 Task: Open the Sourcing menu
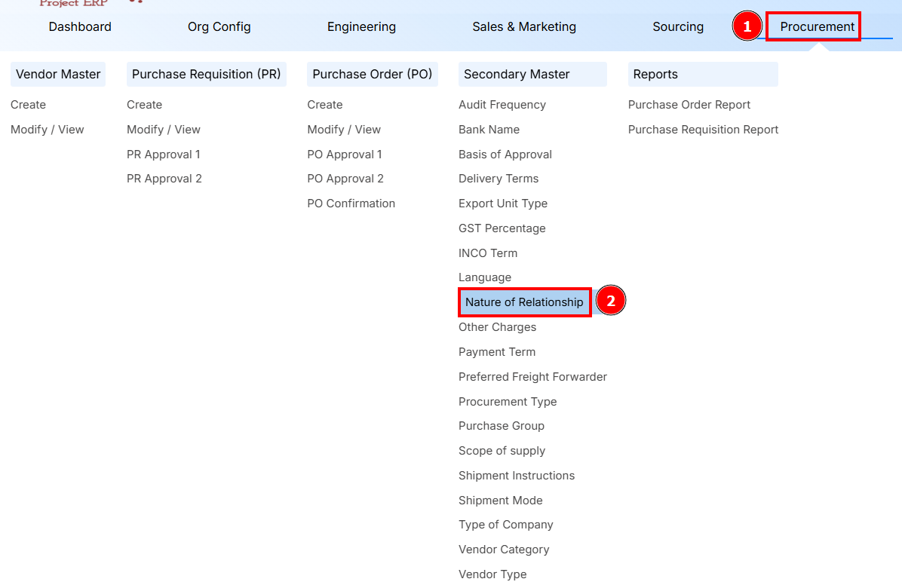tap(678, 27)
